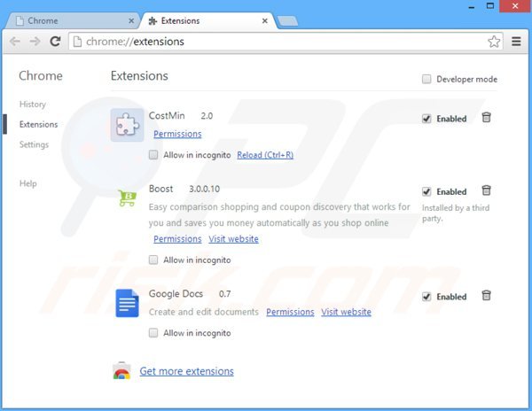Click the Boost extension name
The image size is (532, 411).
tap(160, 189)
